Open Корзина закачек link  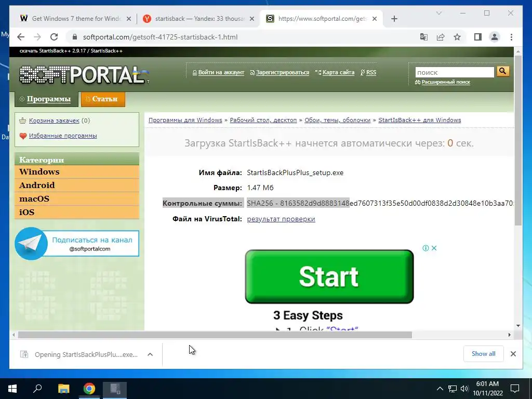(x=54, y=121)
